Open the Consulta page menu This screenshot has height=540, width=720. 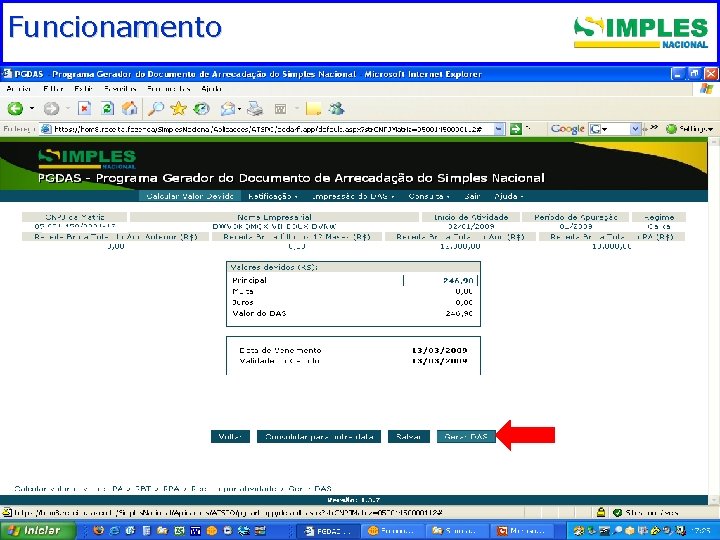tap(429, 196)
